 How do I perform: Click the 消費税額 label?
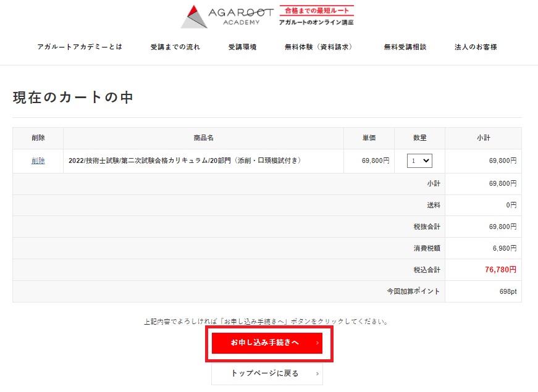click(x=427, y=248)
